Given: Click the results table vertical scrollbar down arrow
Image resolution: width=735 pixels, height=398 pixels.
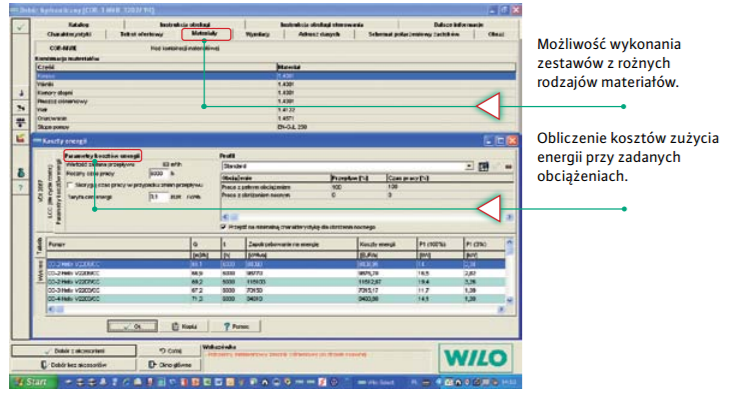Looking at the screenshot, I should [x=510, y=300].
